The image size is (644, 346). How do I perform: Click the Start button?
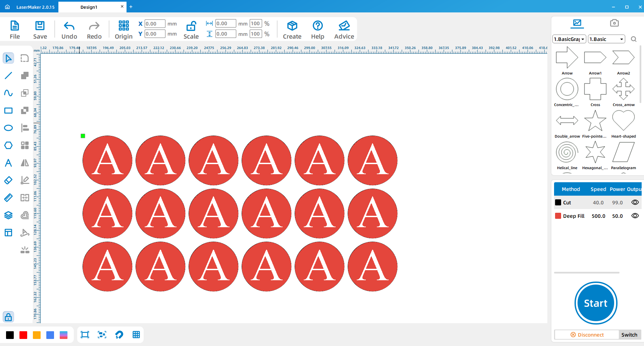(x=596, y=303)
